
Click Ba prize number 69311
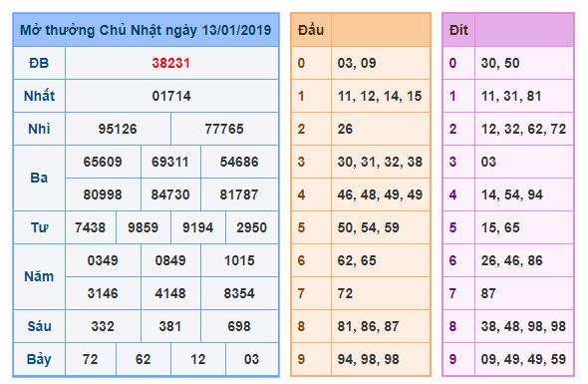pyautogui.click(x=169, y=162)
